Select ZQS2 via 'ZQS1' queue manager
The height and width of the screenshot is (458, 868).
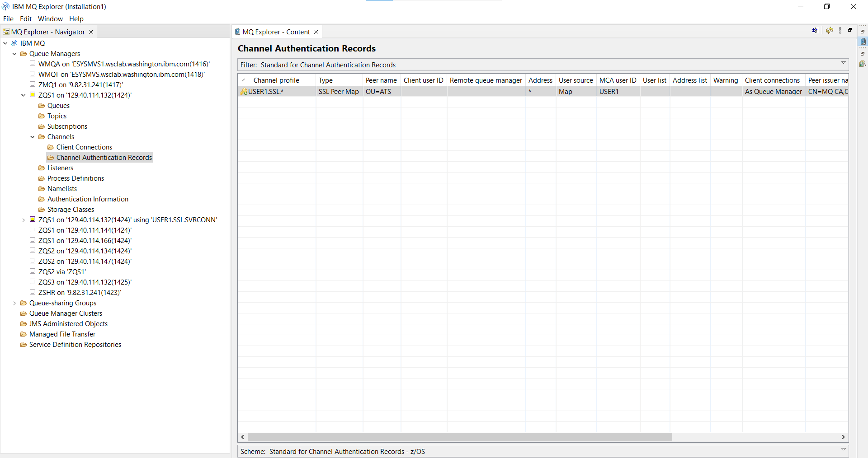(x=62, y=272)
